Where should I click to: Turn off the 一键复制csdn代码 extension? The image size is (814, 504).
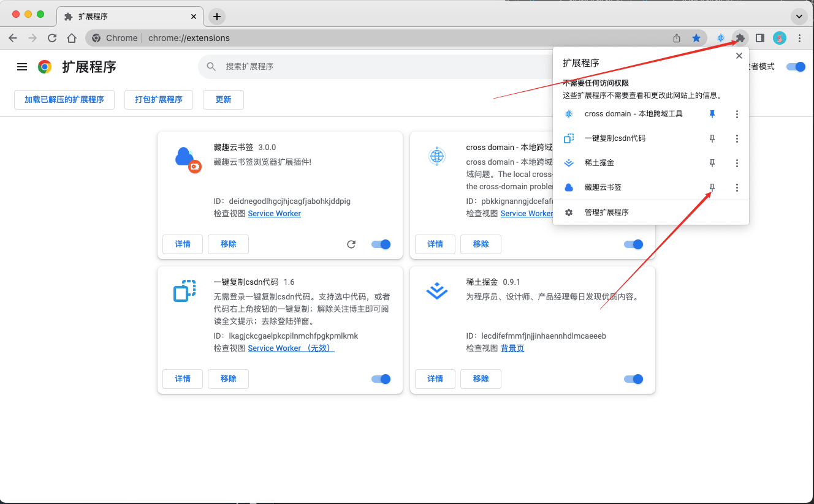(381, 379)
